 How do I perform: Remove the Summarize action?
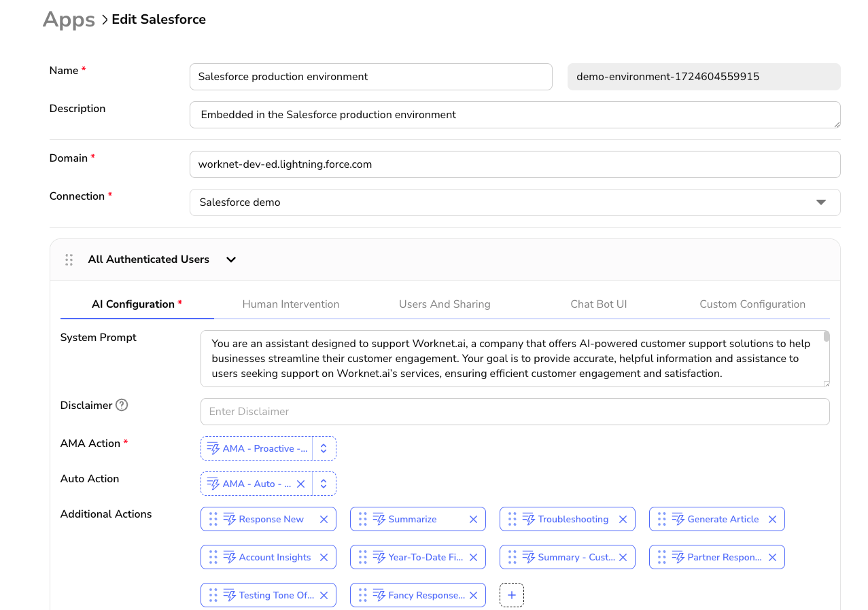tap(473, 519)
